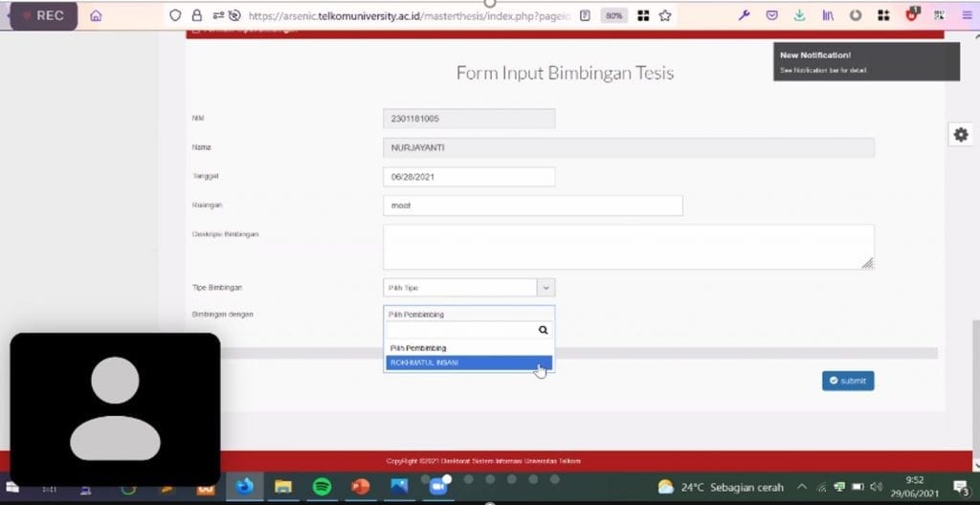This screenshot has width=980, height=505.
Task: Show hidden system tray icons chevron
Action: pyautogui.click(x=802, y=487)
